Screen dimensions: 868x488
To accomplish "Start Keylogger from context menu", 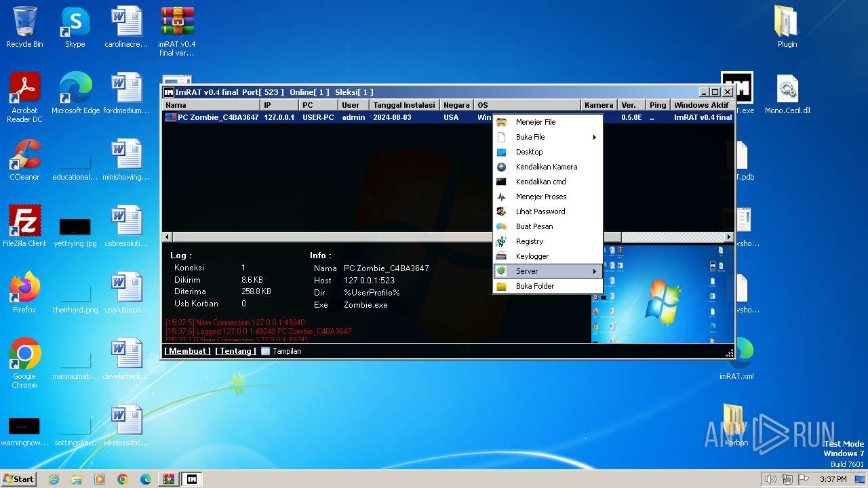I will (x=548, y=256).
